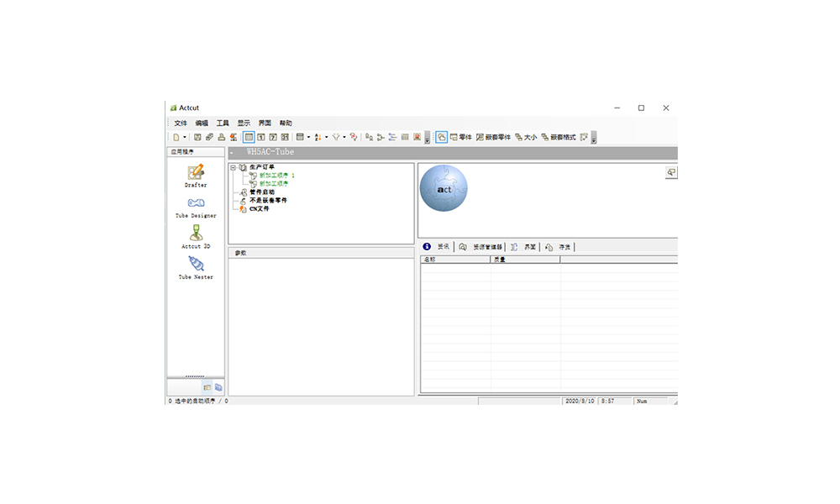This screenshot has width=840, height=504.
Task: Open the sort options dropdown arrow
Action: (326, 137)
